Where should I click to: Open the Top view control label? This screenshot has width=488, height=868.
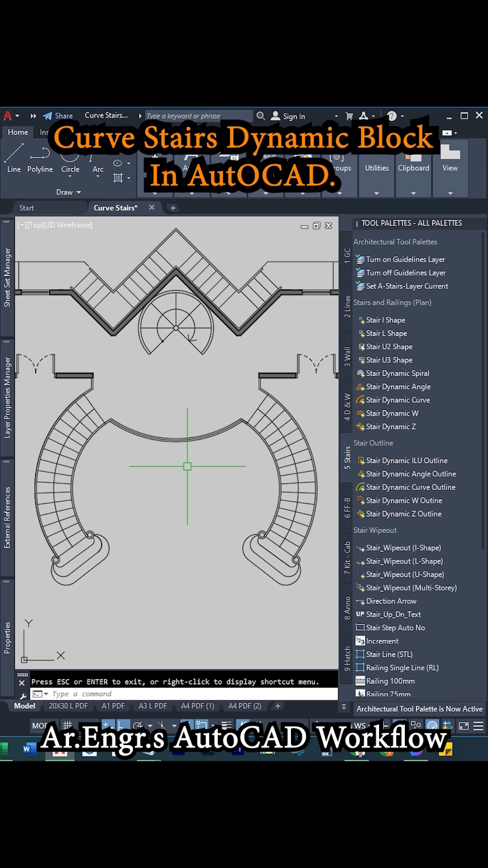click(x=37, y=225)
